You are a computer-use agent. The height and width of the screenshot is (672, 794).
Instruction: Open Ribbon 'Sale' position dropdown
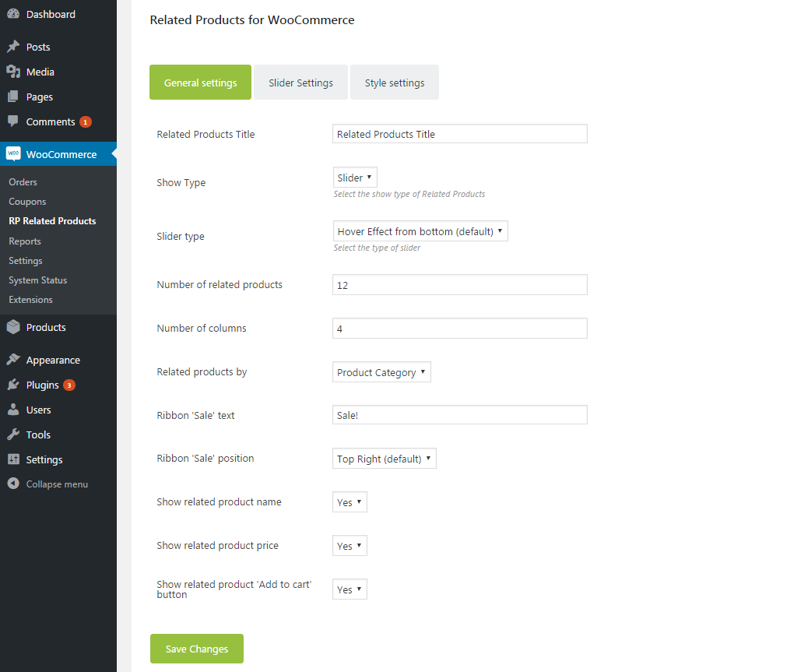[x=385, y=459]
